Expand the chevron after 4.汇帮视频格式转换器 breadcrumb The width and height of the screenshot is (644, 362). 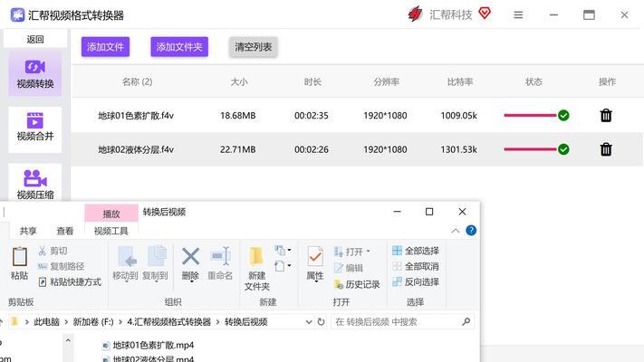click(x=217, y=322)
